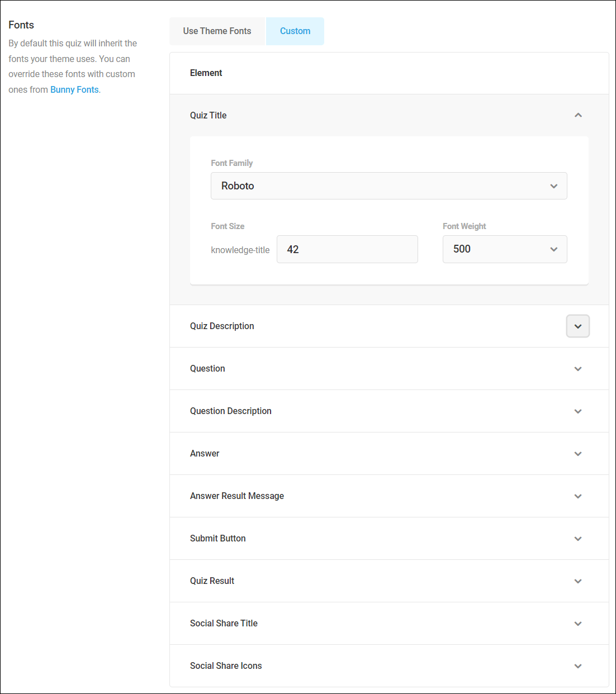Click the Quiz Title row label
The height and width of the screenshot is (694, 616).
[208, 115]
